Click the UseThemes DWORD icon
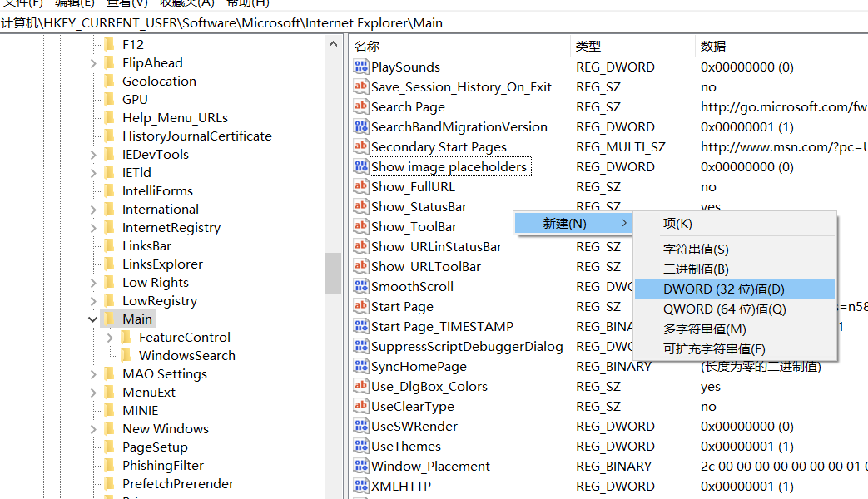 point(361,446)
